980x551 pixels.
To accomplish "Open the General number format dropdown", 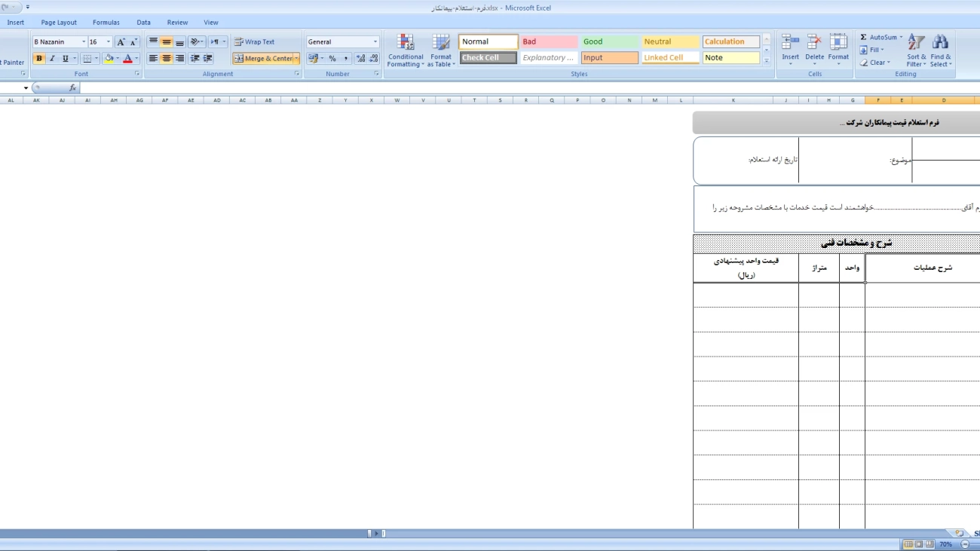I will [375, 42].
